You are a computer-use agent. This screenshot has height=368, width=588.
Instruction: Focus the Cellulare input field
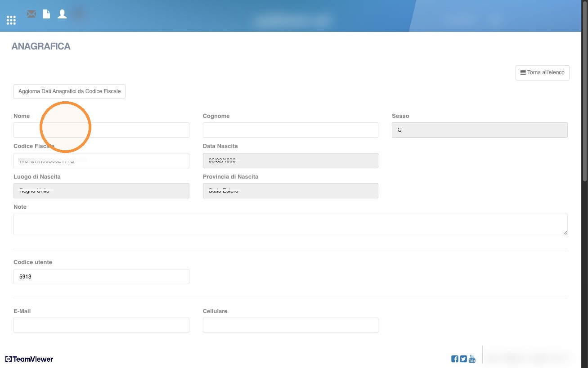click(x=291, y=325)
